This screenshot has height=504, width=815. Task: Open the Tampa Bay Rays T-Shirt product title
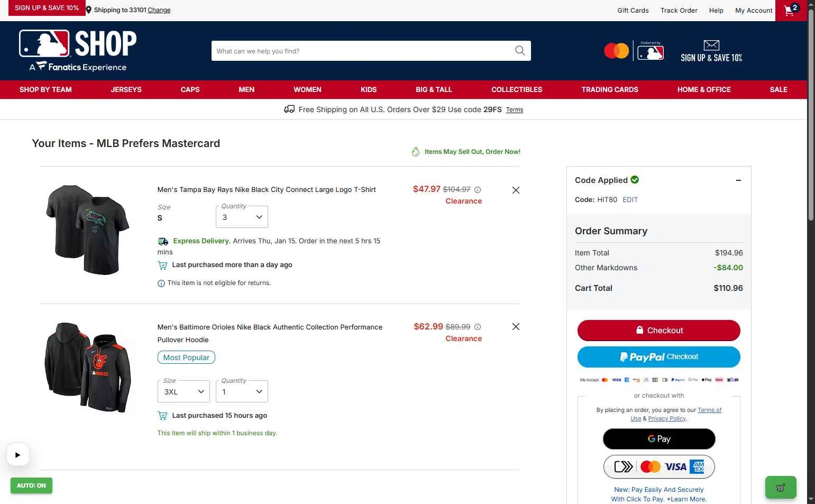tap(267, 190)
